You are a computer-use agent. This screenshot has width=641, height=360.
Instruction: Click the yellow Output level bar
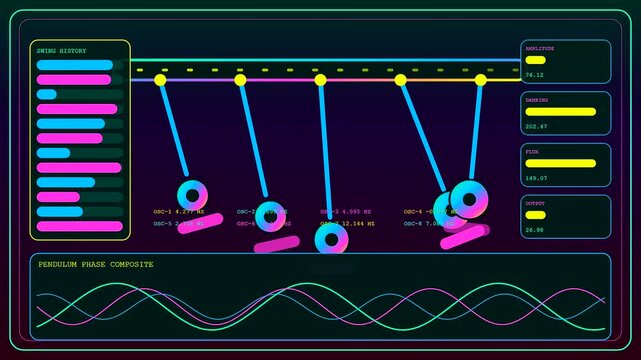click(536, 215)
